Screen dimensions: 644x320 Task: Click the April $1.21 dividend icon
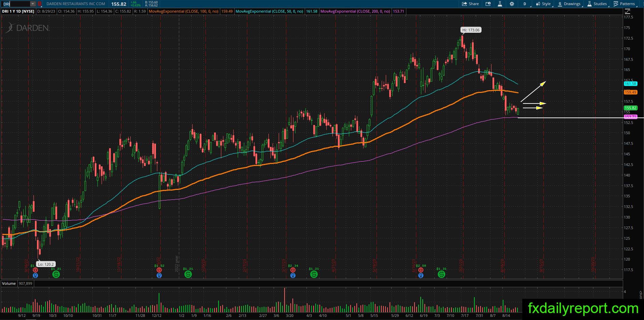314,274
